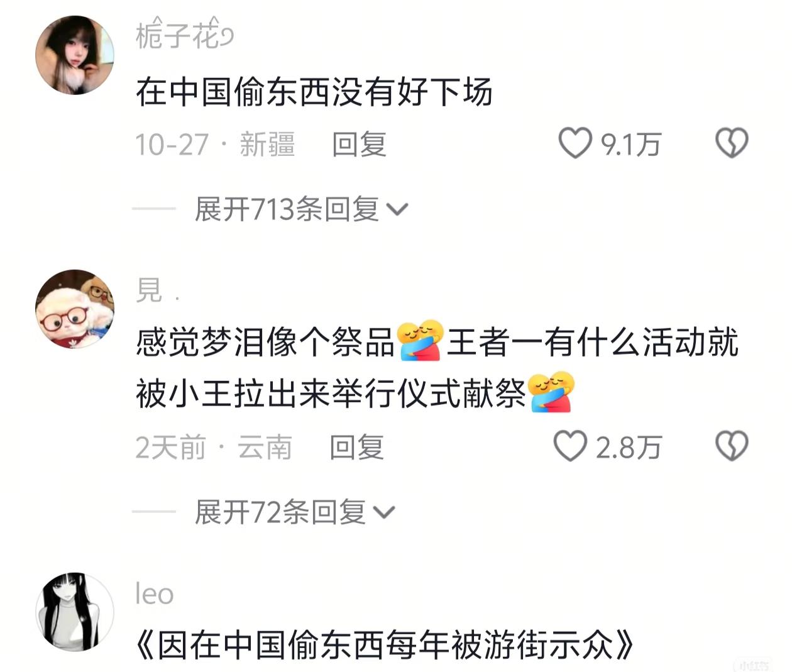Viewport: 792px width, 672px height.
Task: Tap the 9.1万 like count
Action: [630, 145]
